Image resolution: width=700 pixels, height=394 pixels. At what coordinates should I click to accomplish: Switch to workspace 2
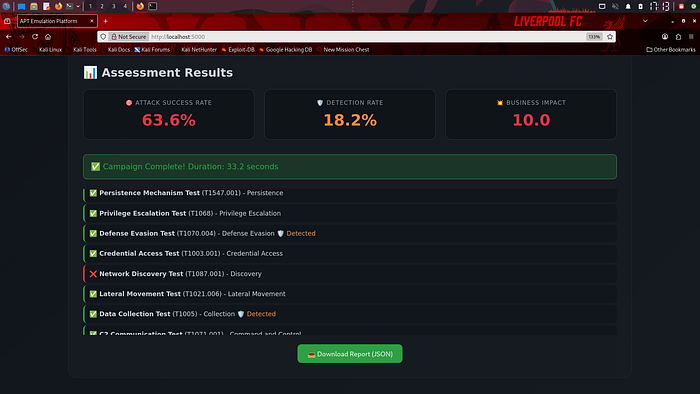coord(102,6)
